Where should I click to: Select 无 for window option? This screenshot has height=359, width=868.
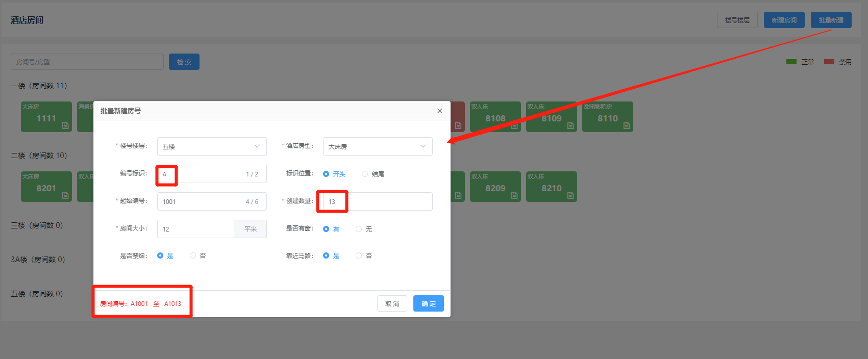pos(359,229)
